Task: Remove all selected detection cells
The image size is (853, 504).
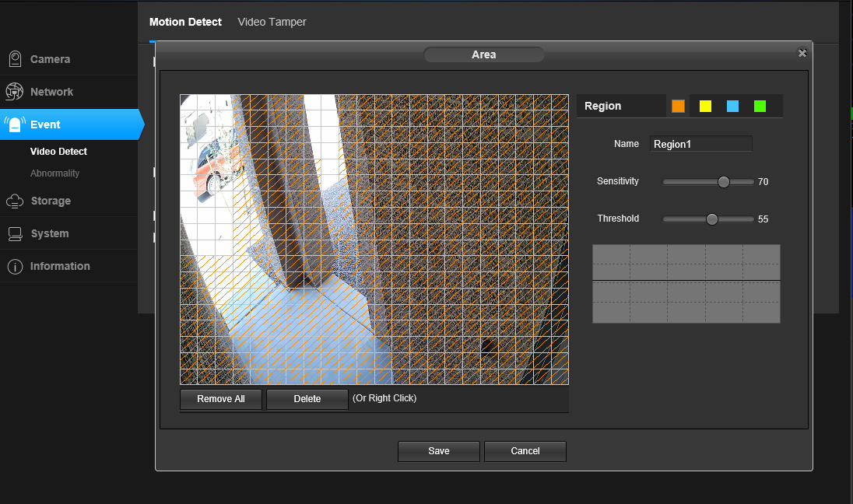Action: [220, 399]
